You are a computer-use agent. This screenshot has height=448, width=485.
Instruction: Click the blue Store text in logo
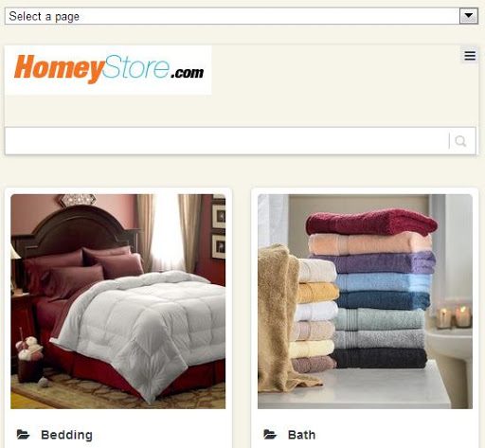coord(137,67)
